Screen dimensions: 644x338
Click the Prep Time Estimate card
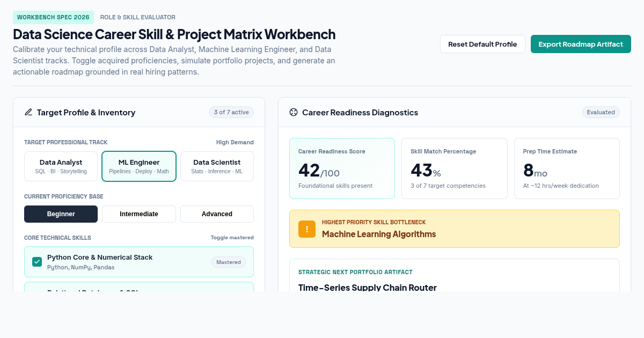pos(567,168)
